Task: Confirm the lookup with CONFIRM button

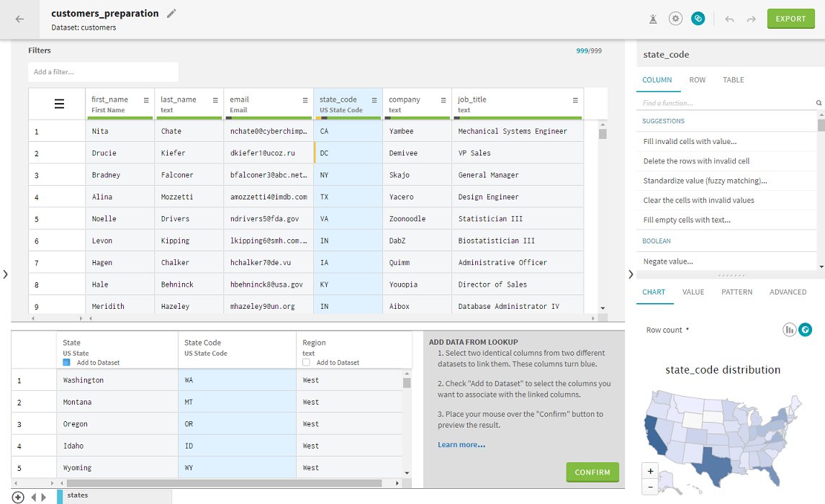Action: click(592, 472)
